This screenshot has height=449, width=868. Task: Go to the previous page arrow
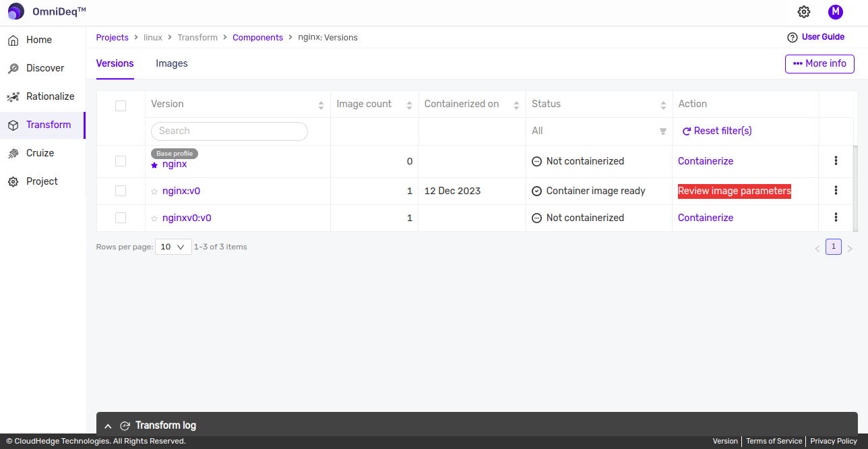(817, 248)
